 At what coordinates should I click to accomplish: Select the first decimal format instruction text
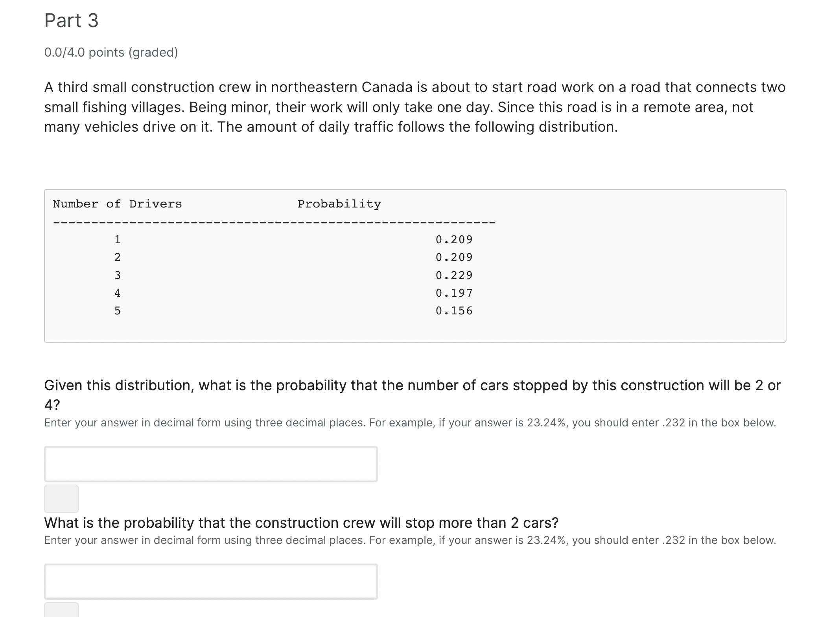click(393, 422)
